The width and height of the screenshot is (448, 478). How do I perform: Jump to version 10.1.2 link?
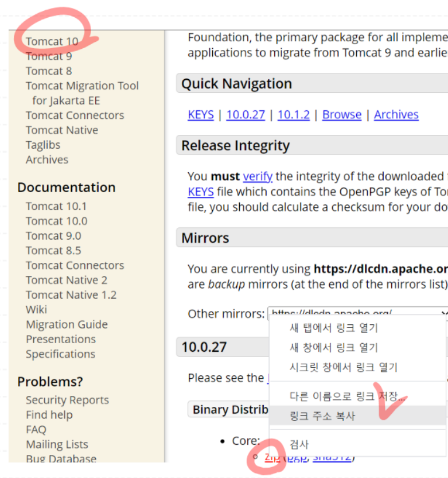(294, 115)
